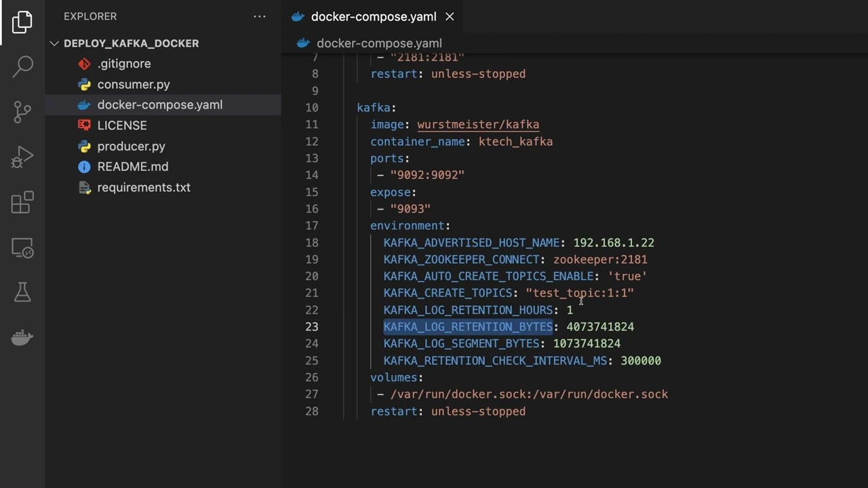
Task: Click the license icon beside LICENSE
Action: click(x=84, y=125)
